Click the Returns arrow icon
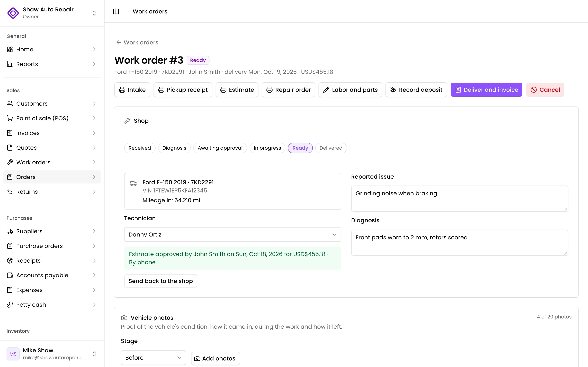The width and height of the screenshot is (588, 367). 10,191
